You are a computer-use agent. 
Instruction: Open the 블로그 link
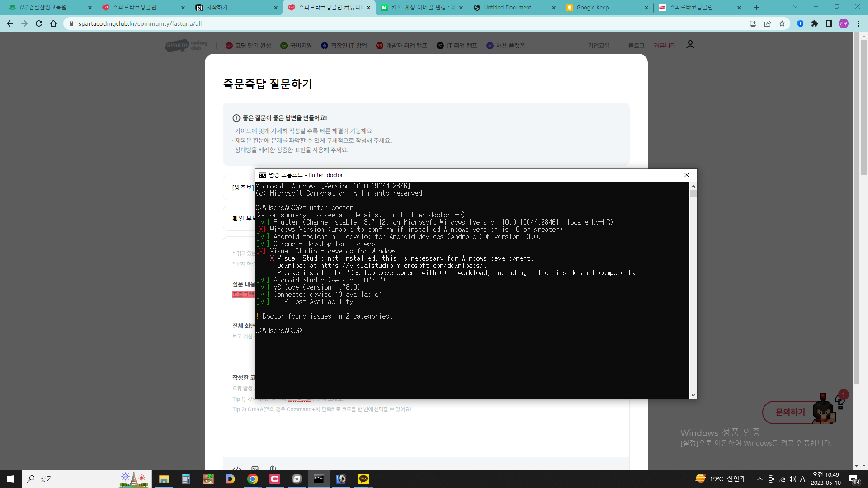pyautogui.click(x=636, y=46)
